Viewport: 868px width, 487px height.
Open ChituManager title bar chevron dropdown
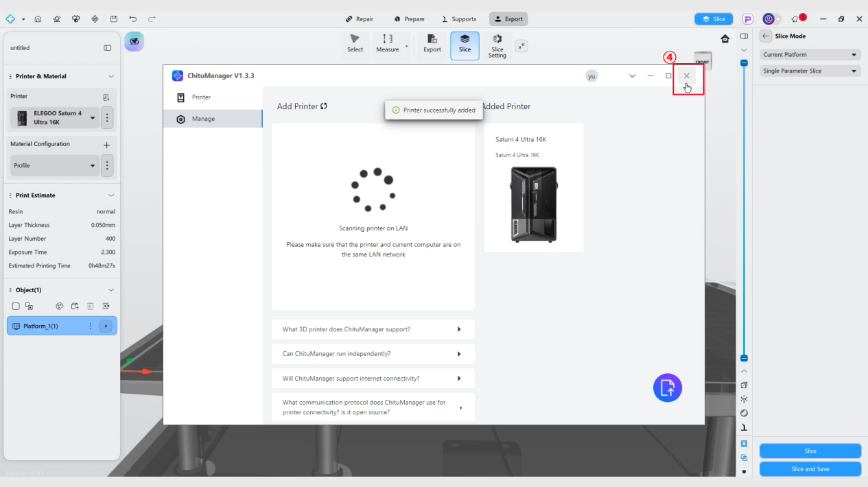point(632,76)
